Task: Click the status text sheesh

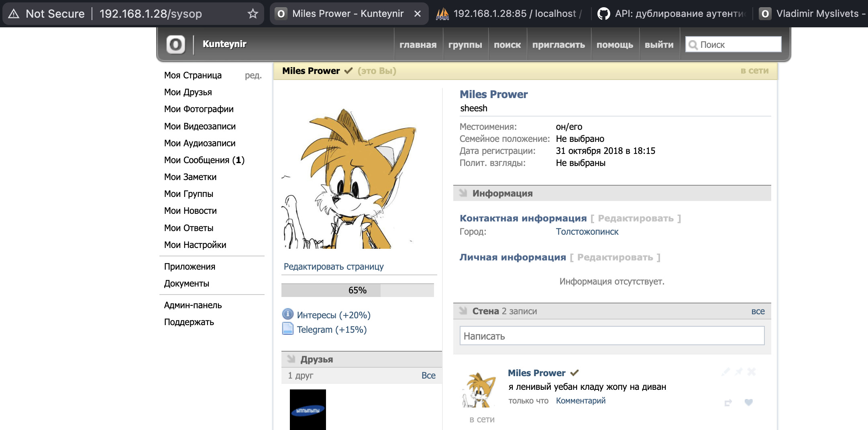Action: point(474,108)
